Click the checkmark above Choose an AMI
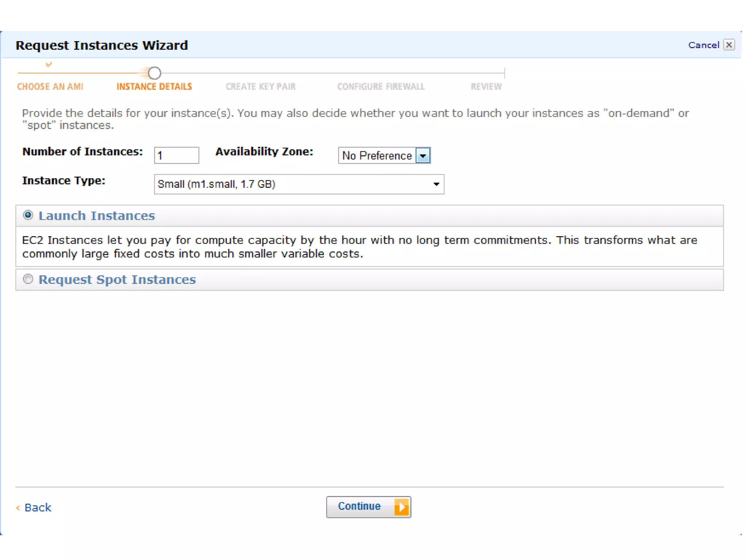Viewport: 747px width, 560px height. point(49,65)
